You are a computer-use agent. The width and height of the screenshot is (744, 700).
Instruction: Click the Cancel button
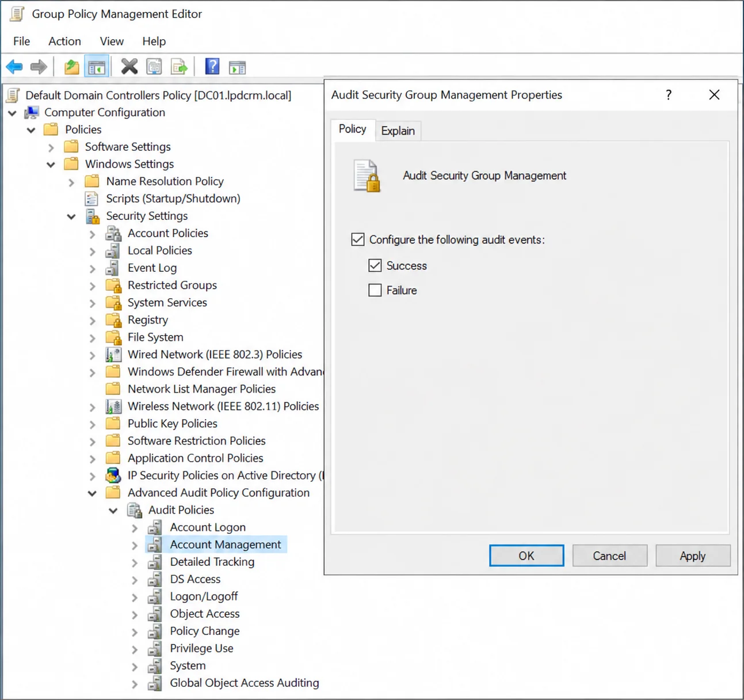(x=610, y=556)
